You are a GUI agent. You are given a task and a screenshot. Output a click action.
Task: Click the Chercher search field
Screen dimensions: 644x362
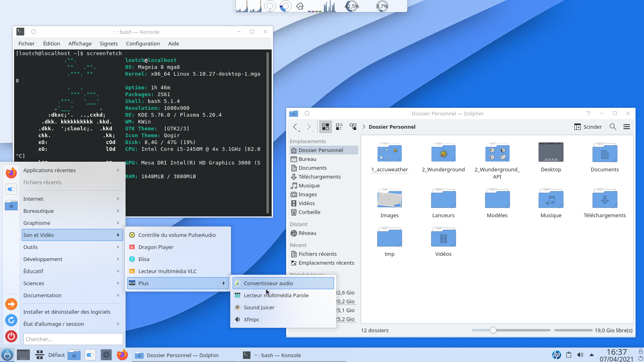[73, 339]
